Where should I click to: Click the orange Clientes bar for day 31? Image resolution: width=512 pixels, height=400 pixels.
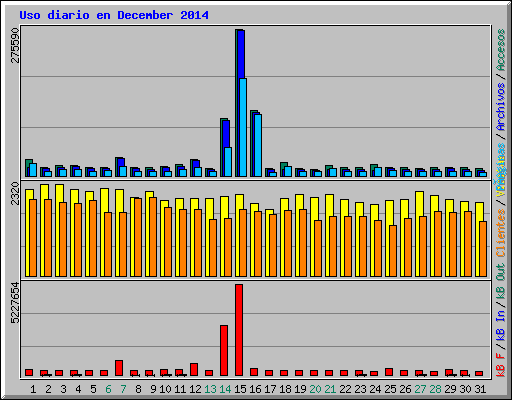[x=483, y=249]
